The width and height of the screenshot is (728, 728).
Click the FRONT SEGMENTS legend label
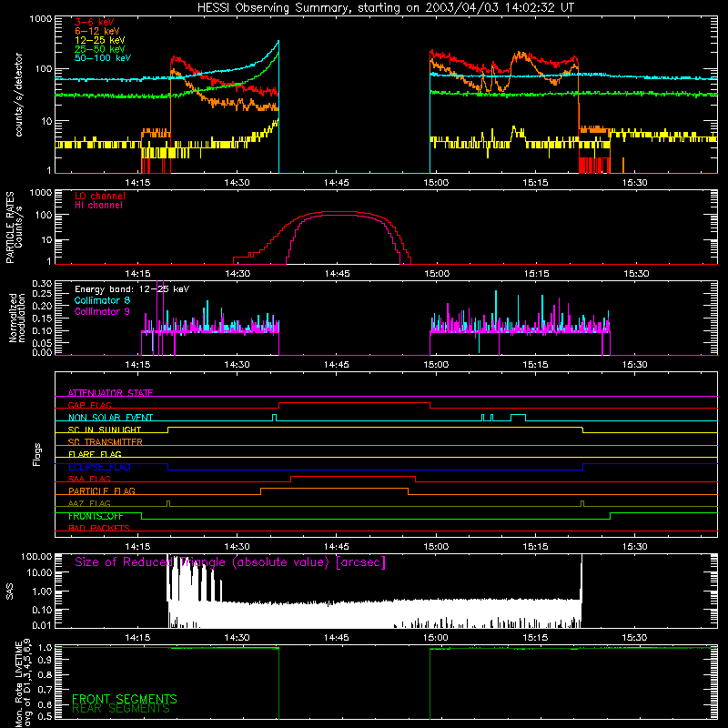coord(125,699)
